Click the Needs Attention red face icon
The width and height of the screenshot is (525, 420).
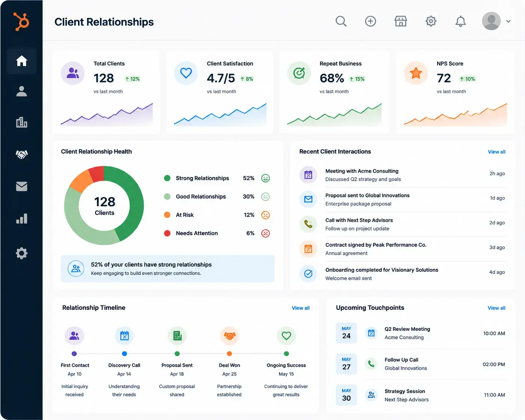click(265, 233)
